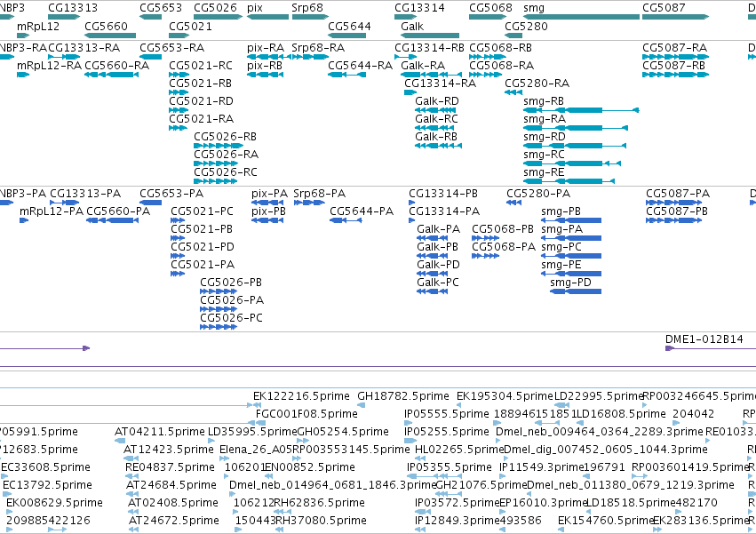The height and width of the screenshot is (534, 756).
Task: Click protein label Srp68-PA
Action: click(320, 194)
